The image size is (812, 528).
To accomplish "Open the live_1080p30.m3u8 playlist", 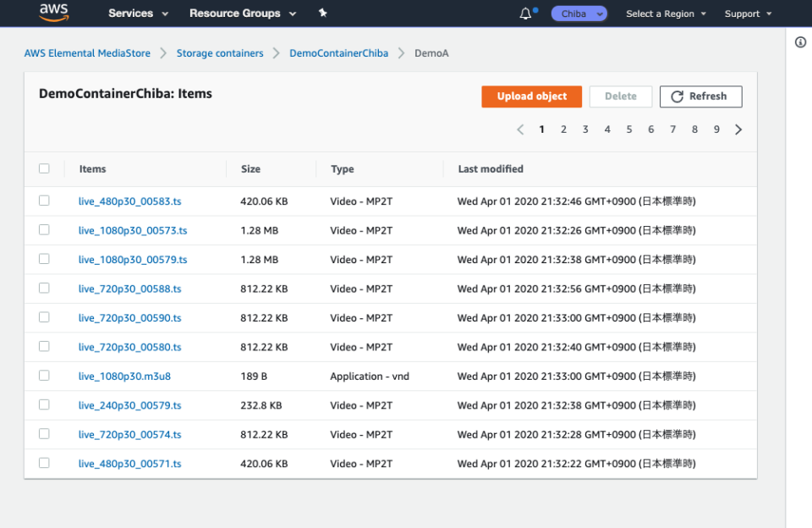I will point(124,377).
